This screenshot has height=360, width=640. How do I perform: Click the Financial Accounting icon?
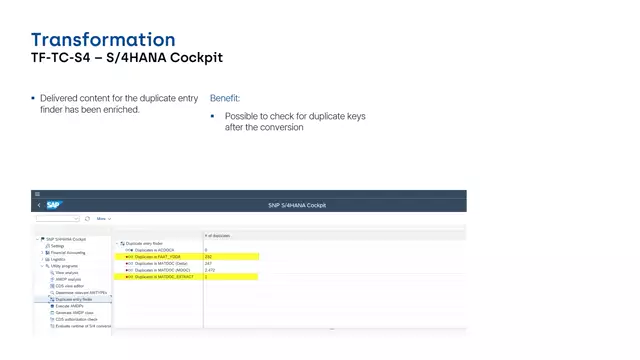pos(48,253)
